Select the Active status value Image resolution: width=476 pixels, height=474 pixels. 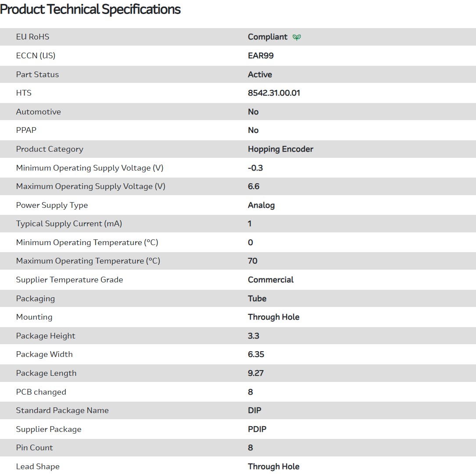[260, 75]
